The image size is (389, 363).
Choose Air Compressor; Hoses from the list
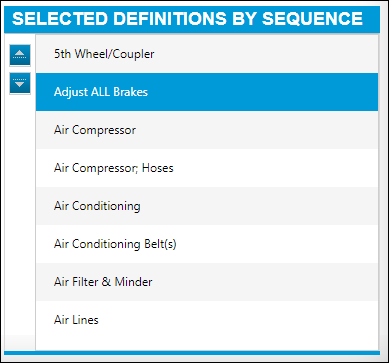207,168
